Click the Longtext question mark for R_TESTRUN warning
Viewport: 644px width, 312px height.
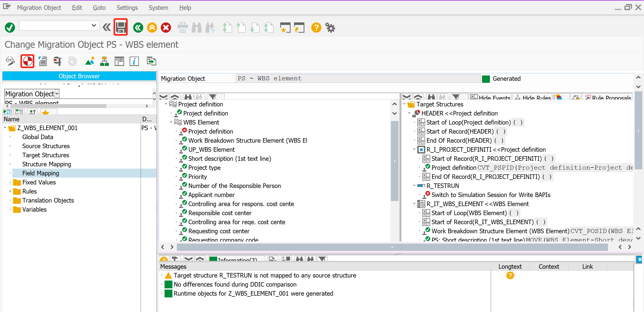point(510,276)
